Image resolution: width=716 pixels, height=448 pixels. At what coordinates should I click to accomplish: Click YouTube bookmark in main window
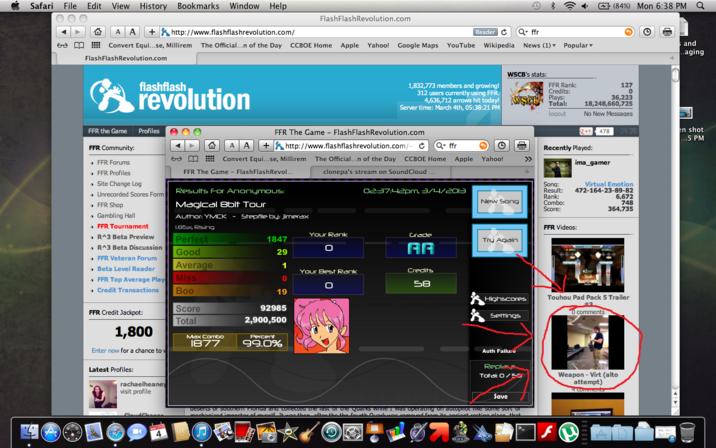[461, 45]
